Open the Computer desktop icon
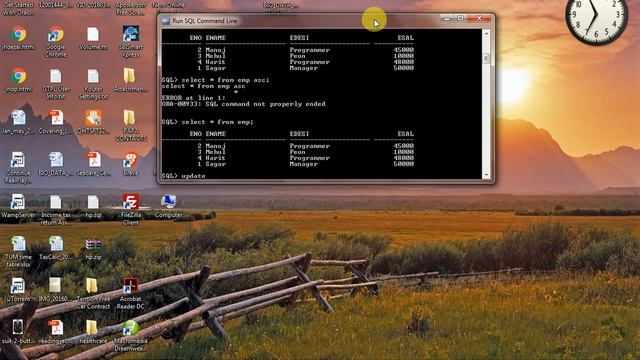Viewport: 640px width, 360px height. click(x=168, y=202)
